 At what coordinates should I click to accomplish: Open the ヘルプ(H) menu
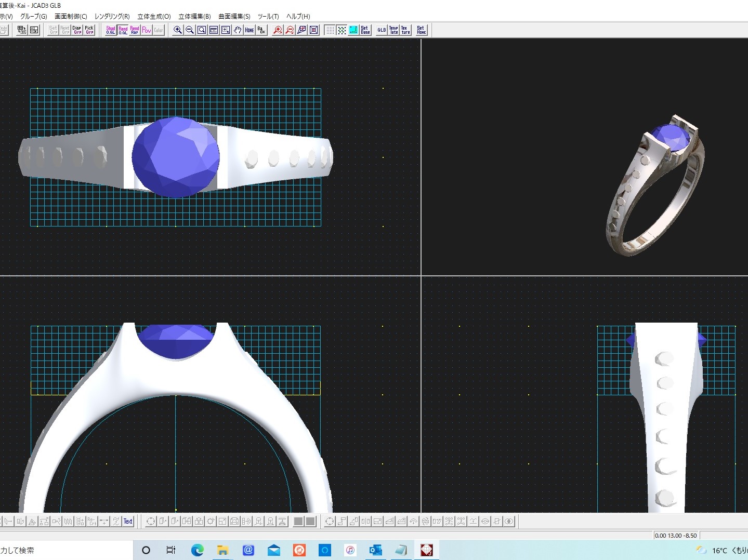pos(298,17)
